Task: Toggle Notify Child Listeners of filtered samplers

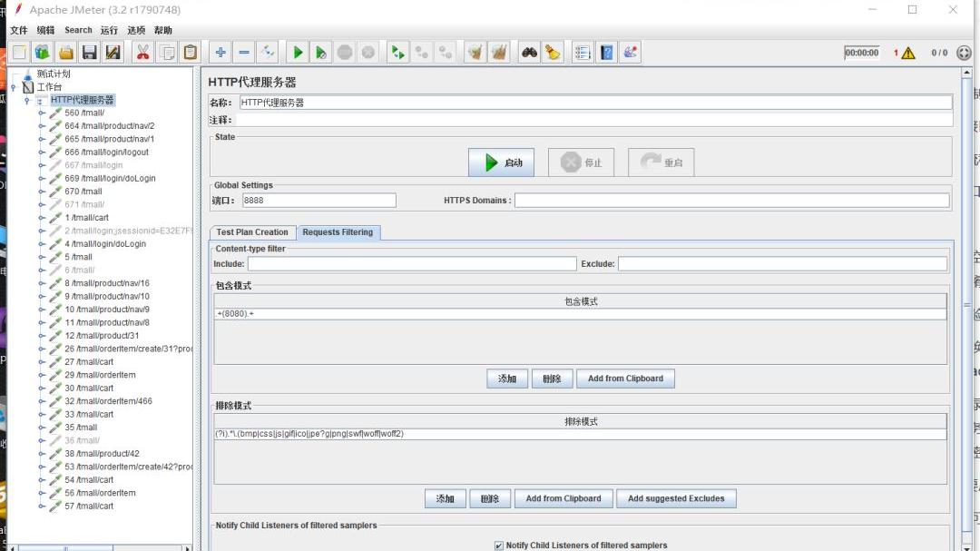Action: (499, 546)
